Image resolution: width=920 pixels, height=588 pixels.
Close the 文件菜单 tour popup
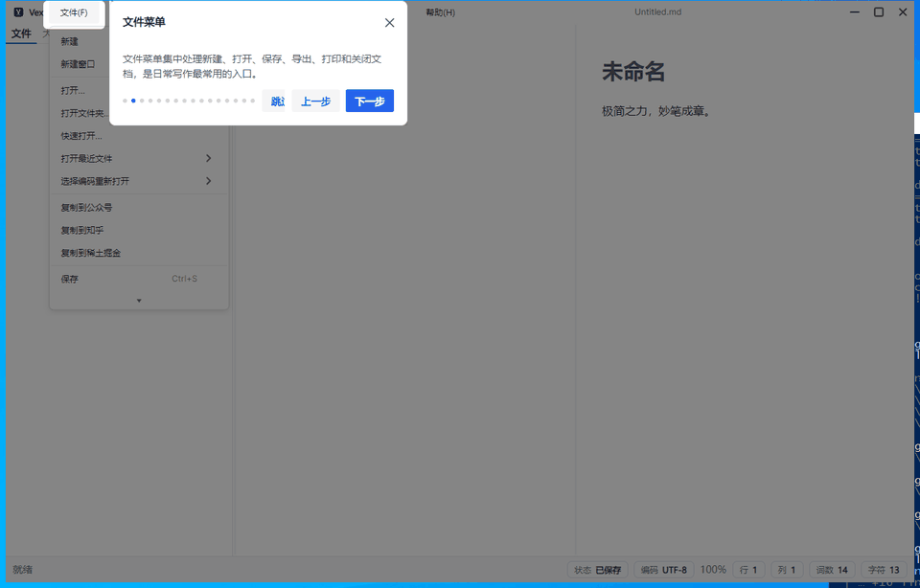[389, 23]
